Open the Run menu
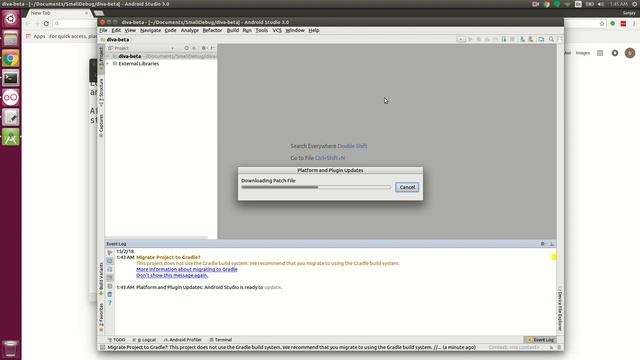 click(247, 30)
